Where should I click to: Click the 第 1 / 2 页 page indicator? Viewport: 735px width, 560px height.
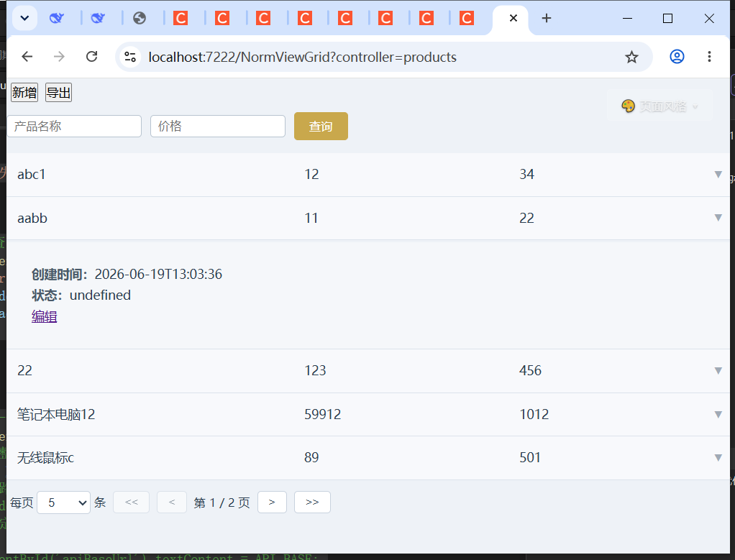click(222, 502)
